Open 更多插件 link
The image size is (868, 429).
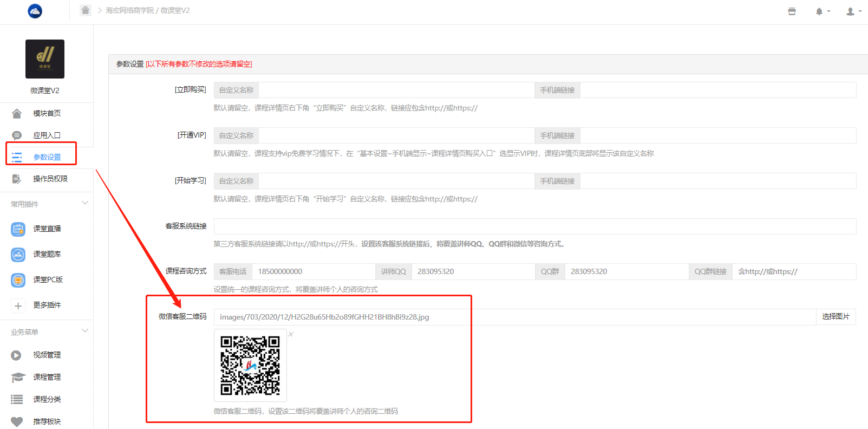click(47, 305)
